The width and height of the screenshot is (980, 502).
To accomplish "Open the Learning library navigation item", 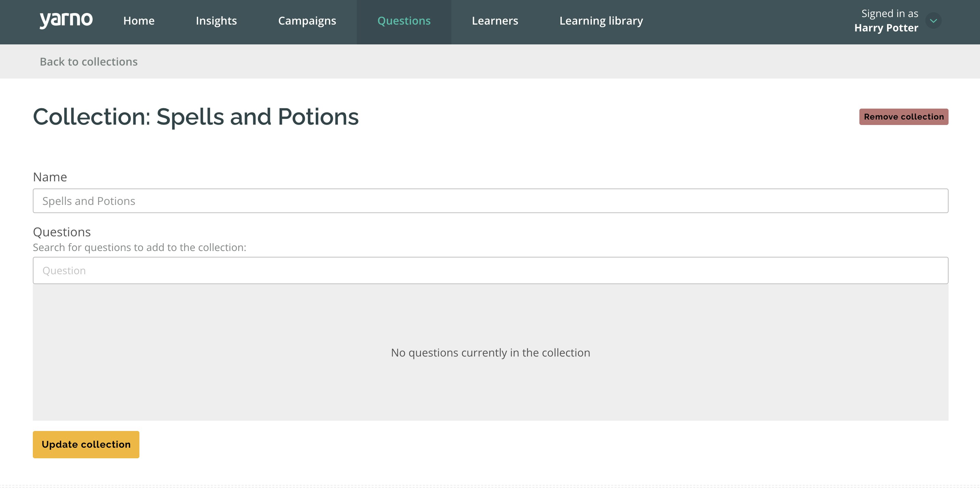I will [x=601, y=20].
